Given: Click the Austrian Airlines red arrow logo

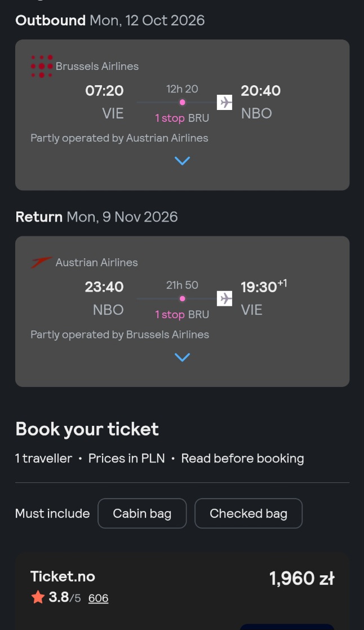Looking at the screenshot, I should [x=42, y=262].
